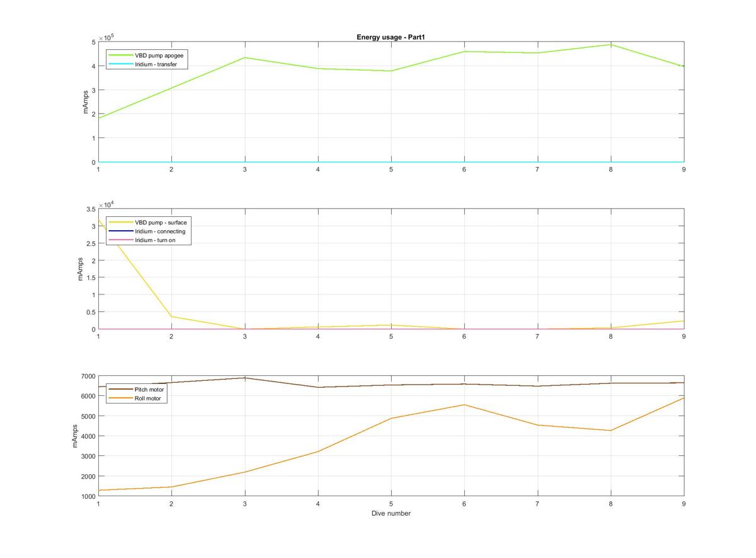Click x-tick 5 under the bottom plot
The image size is (756, 558).
pos(391,503)
